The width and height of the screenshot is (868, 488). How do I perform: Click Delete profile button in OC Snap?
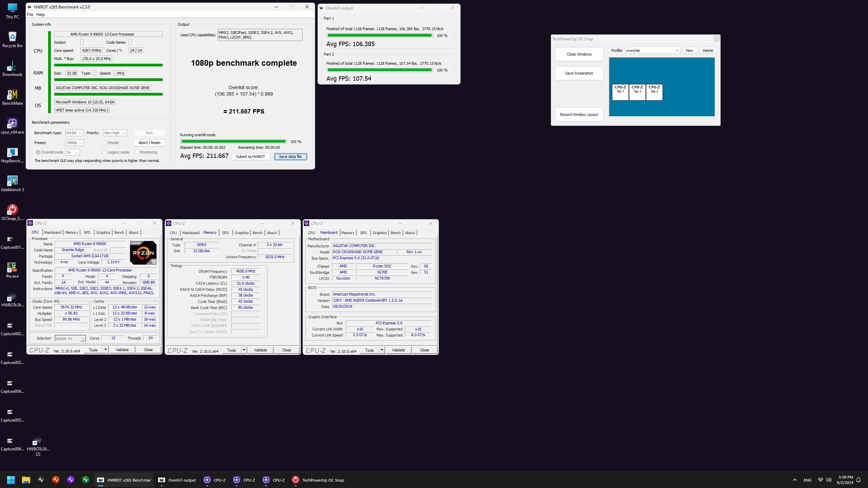click(x=708, y=50)
